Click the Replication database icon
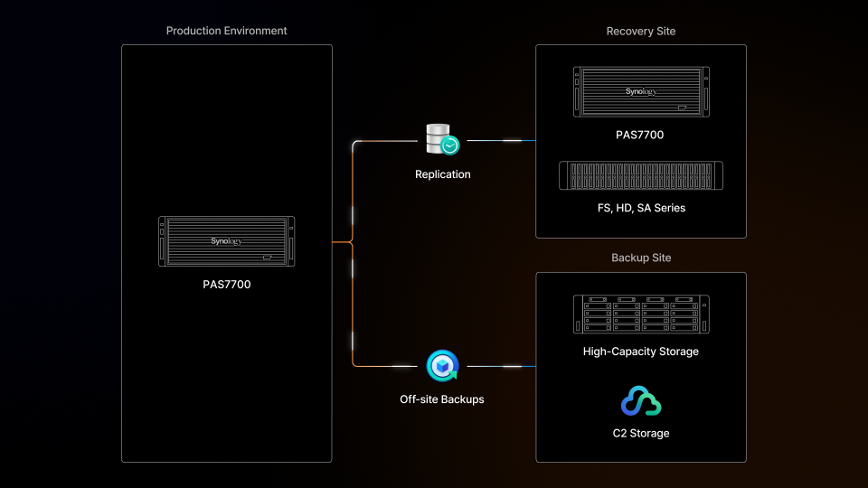This screenshot has width=868, height=488. [443, 139]
